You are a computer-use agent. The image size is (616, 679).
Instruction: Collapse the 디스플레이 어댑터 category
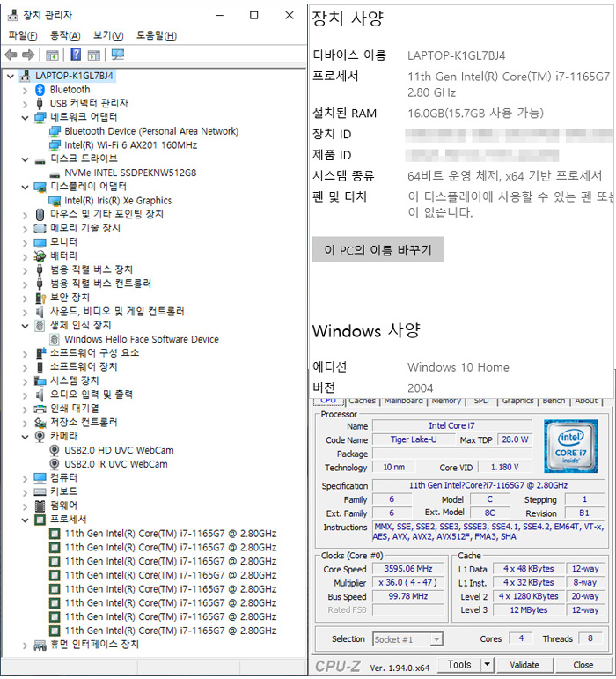coord(25,187)
